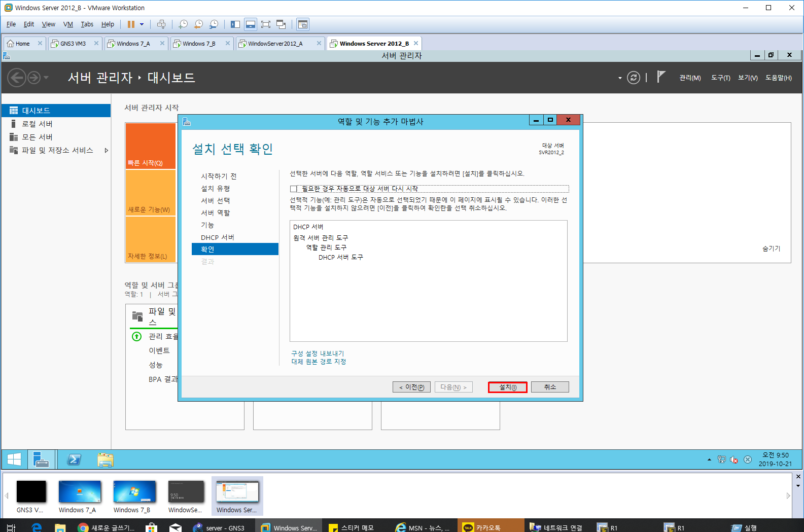Enter full screen mode icon
Viewport: 804px width, 532px height.
(266, 24)
